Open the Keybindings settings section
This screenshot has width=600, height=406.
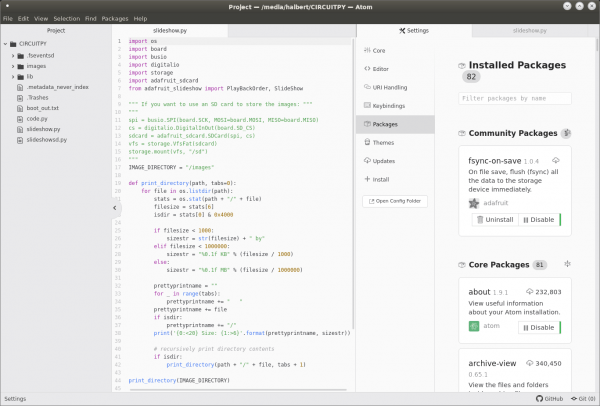coord(388,106)
